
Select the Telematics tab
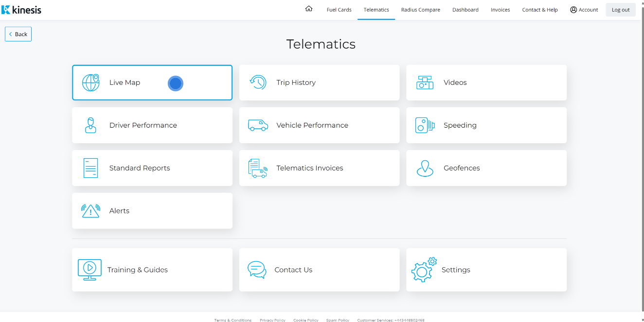(x=376, y=10)
